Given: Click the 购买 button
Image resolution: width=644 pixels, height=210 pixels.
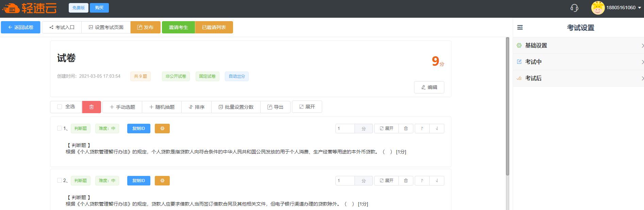Looking at the screenshot, I should (x=99, y=8).
